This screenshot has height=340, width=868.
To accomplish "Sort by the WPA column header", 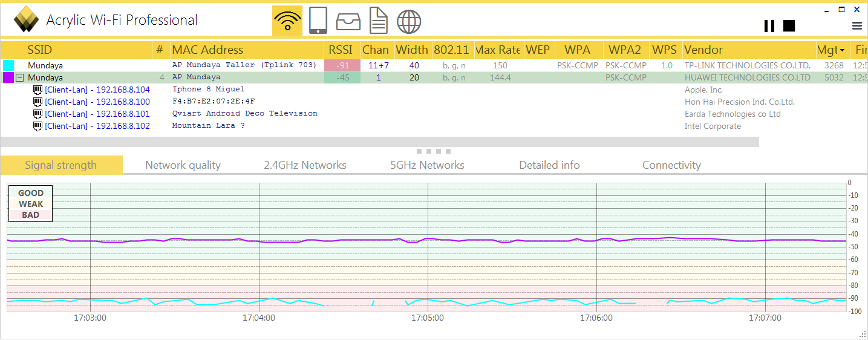I will coord(577,50).
